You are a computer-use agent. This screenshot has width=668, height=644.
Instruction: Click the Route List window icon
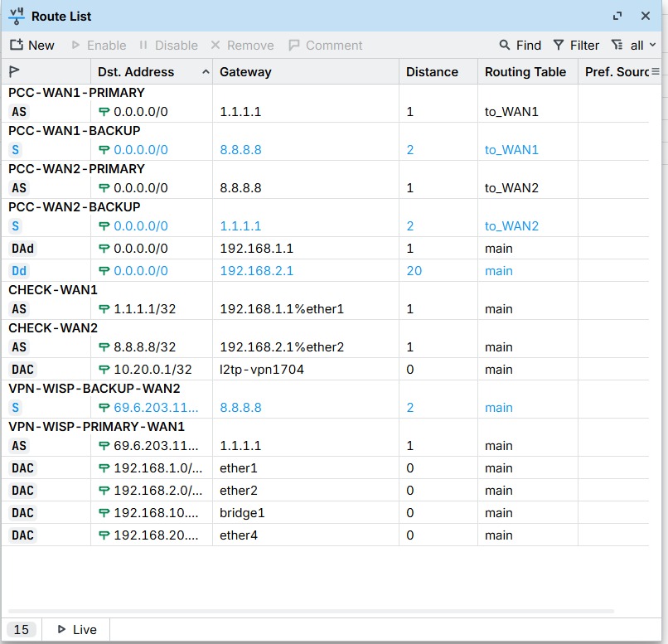click(17, 17)
